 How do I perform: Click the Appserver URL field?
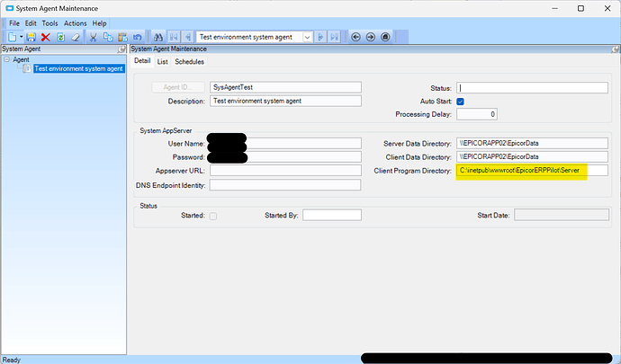point(285,171)
